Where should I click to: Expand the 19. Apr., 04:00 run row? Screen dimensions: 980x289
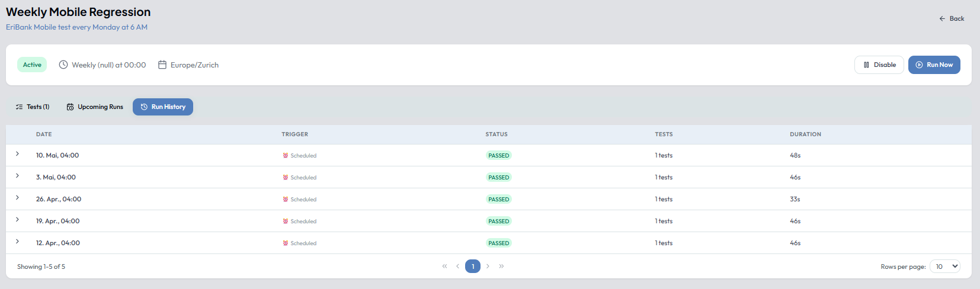pyautogui.click(x=17, y=220)
